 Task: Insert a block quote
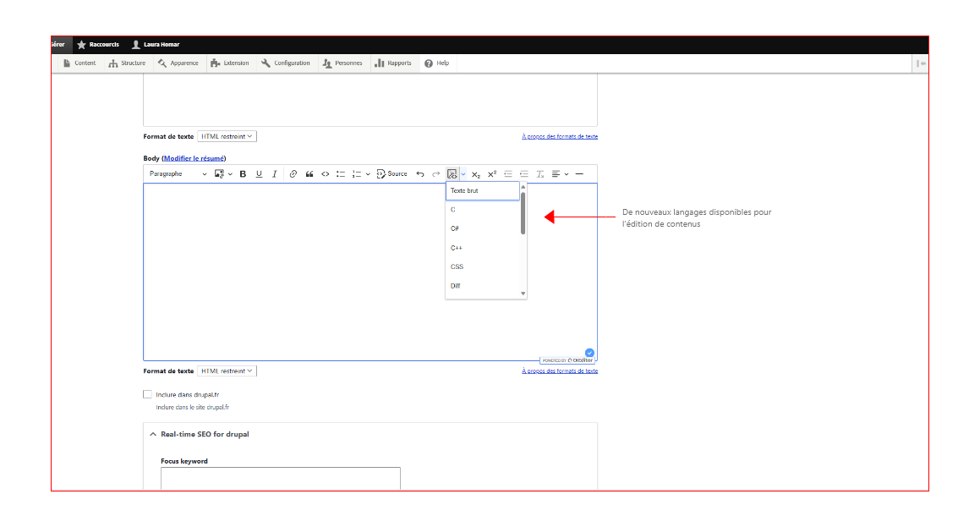309,174
